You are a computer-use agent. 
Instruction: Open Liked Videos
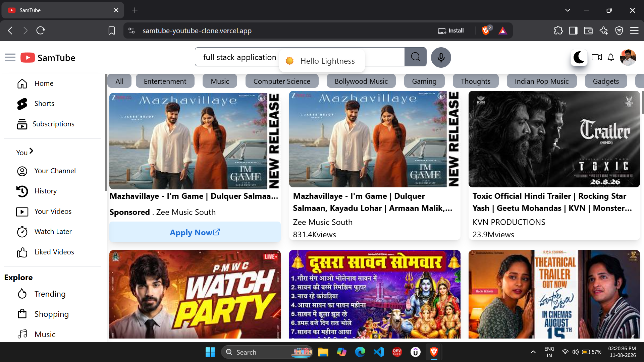[45, 252]
